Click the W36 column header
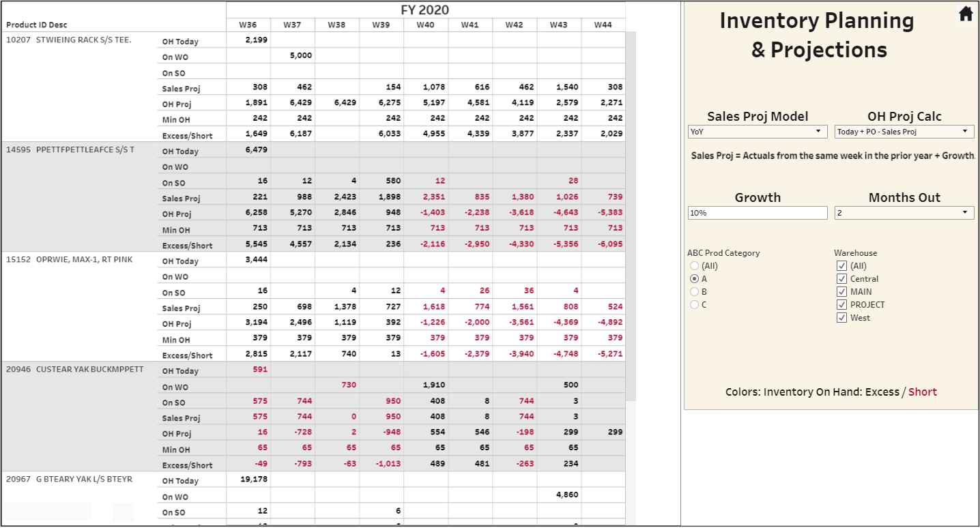This screenshot has width=980, height=528. pos(248,25)
